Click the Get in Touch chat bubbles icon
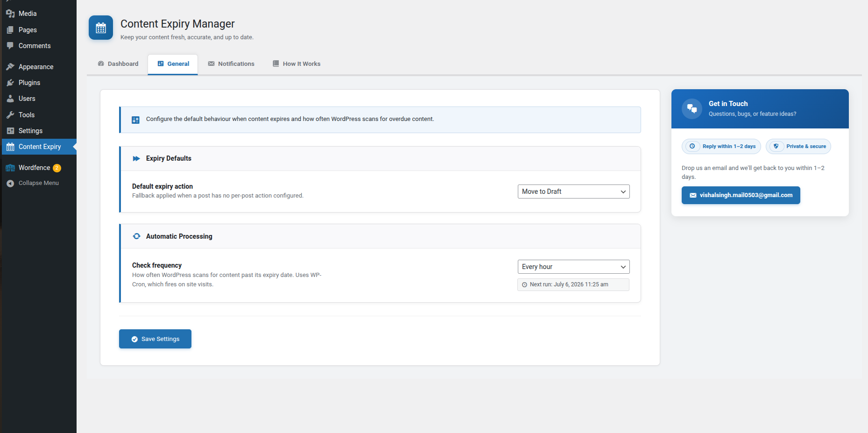 (x=692, y=109)
